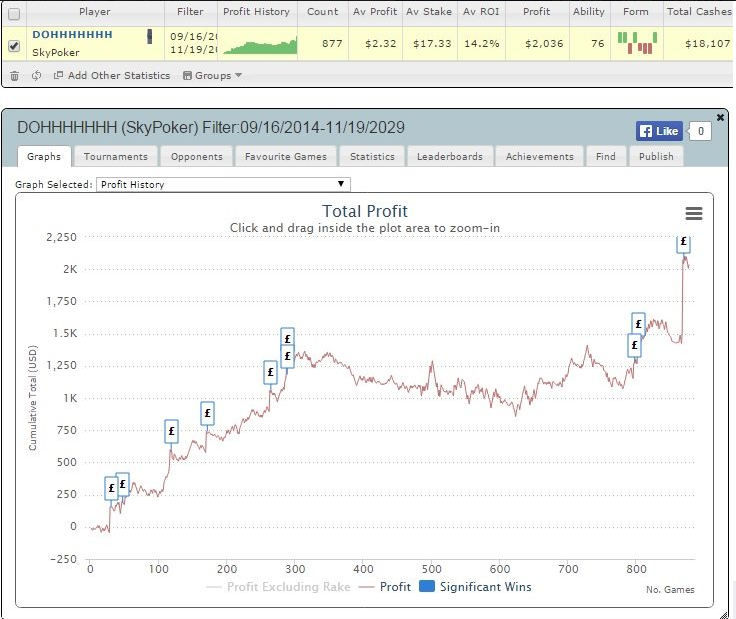Click Add Other Statistics

point(112,76)
